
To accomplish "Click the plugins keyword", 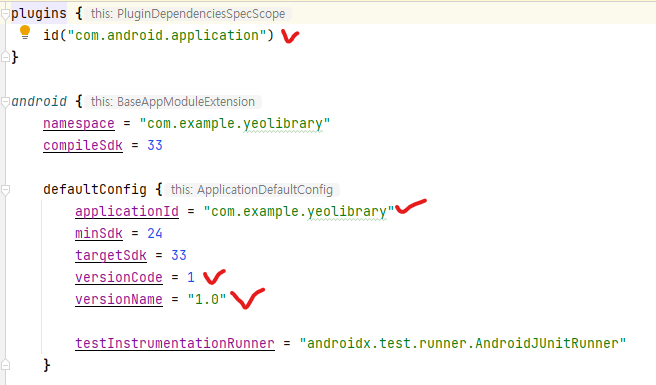I will click(x=39, y=14).
